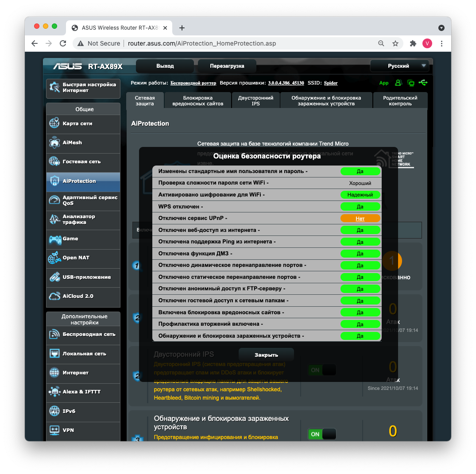Open Интернет globe icon in sidebar
The width and height of the screenshot is (476, 474).
pos(54,373)
